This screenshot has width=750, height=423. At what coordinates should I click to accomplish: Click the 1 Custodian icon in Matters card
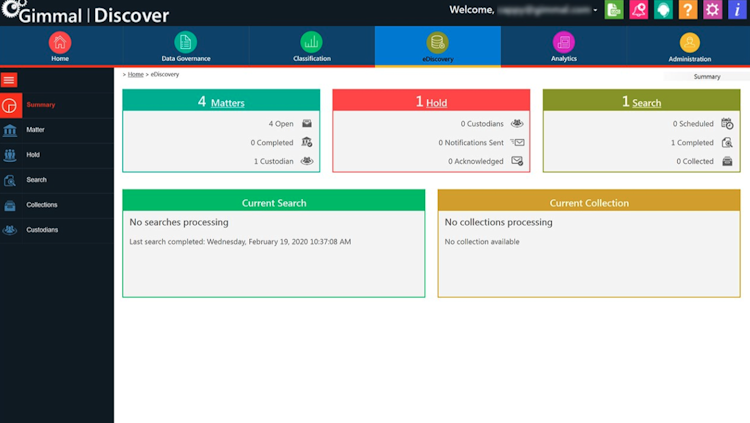307,161
